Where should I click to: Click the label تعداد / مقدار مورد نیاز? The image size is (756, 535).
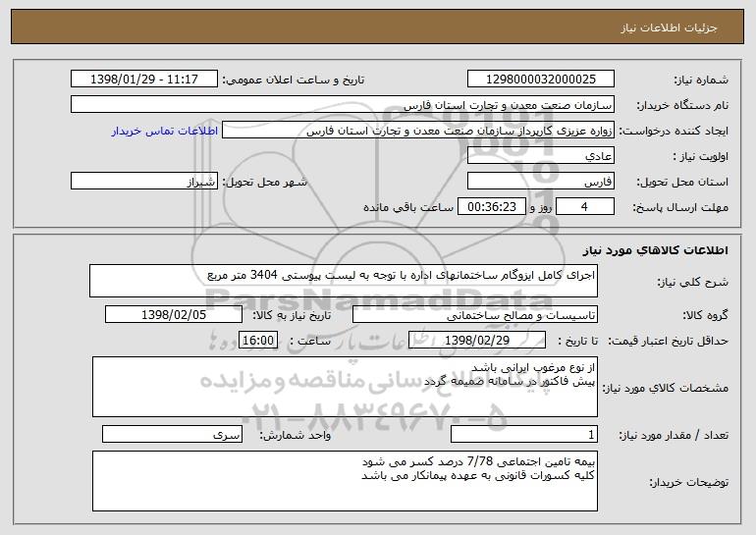(x=674, y=435)
